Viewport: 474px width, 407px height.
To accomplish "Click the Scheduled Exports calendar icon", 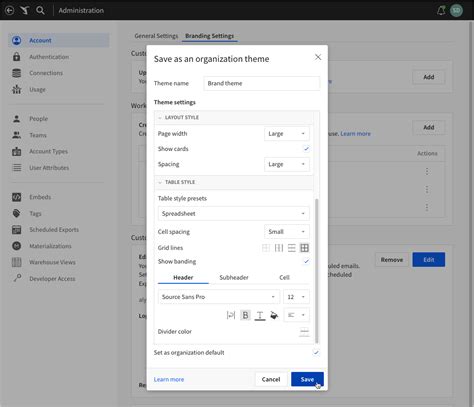I will 17,230.
